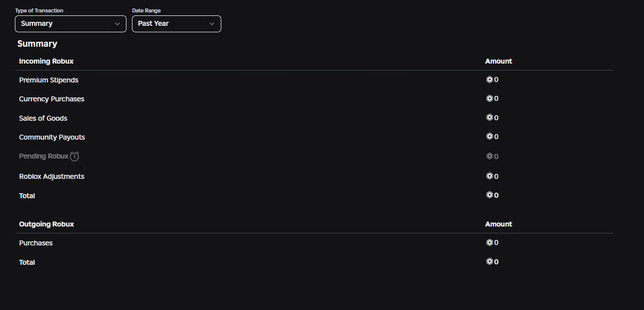Click Robux icon beside Premium Stipends amount
This screenshot has height=310, width=644.
pyautogui.click(x=489, y=79)
